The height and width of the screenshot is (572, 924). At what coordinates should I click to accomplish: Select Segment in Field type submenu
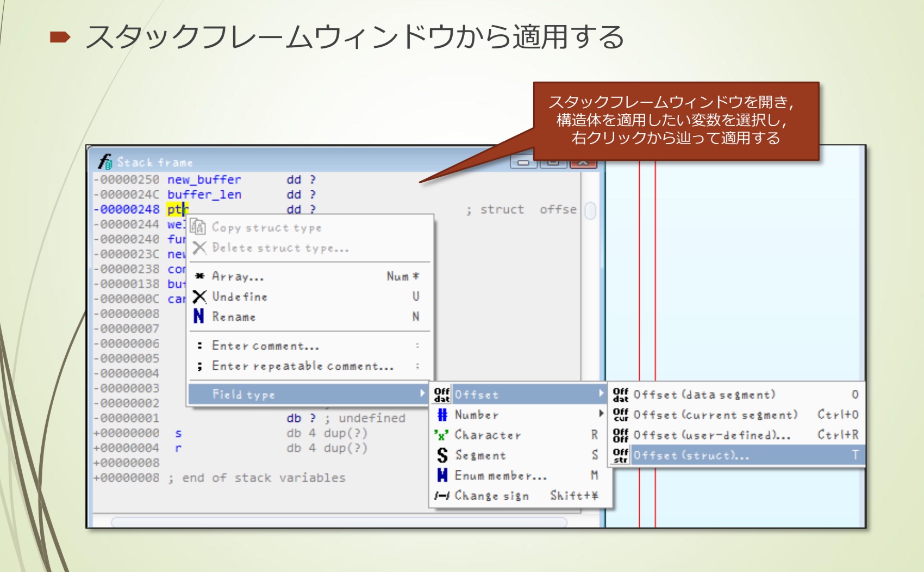(519, 455)
